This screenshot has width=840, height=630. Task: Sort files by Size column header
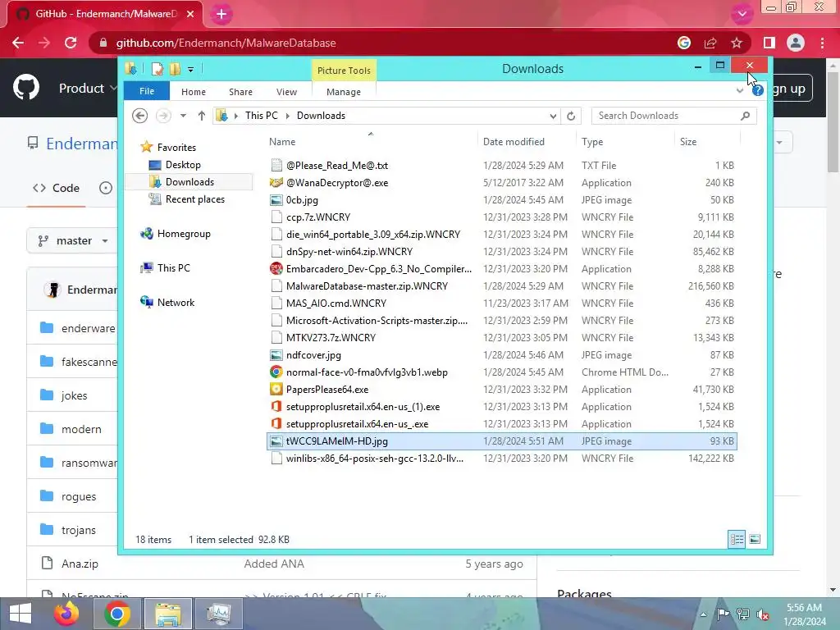click(x=688, y=141)
